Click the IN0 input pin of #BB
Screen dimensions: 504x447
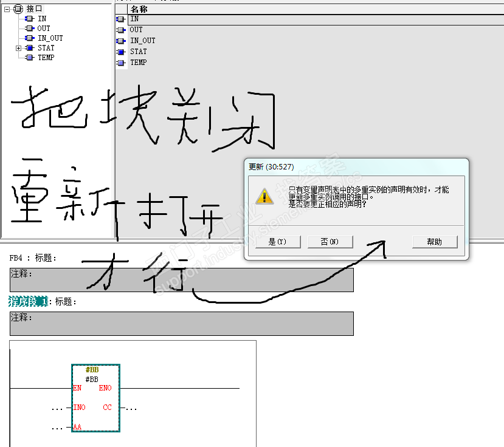click(x=80, y=408)
